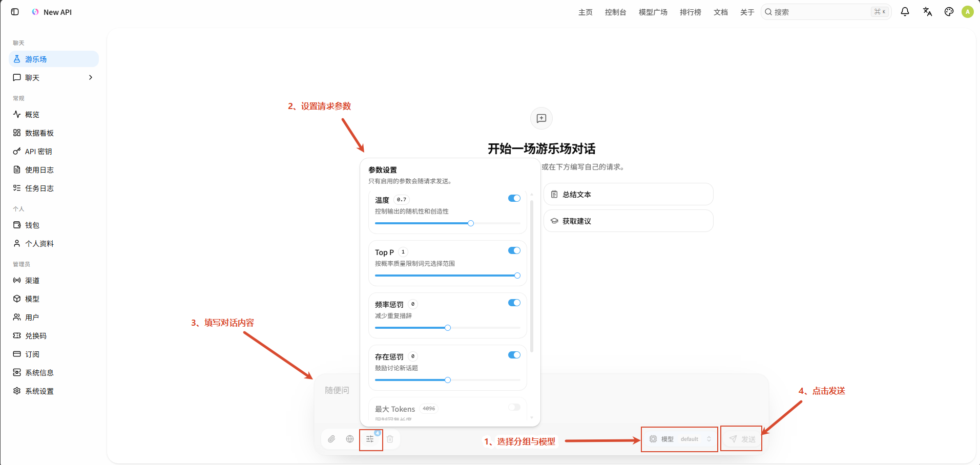Open 控制台 in top navigation

tap(616, 12)
